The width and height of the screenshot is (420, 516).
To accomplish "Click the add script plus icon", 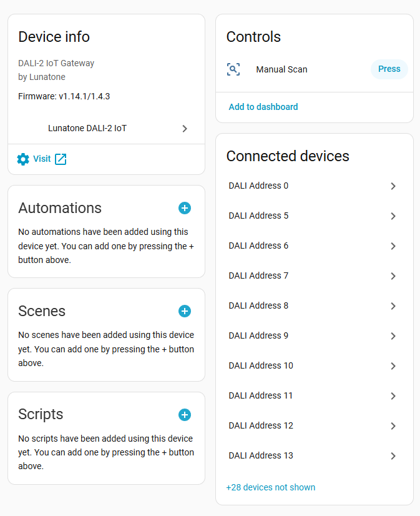I will tap(184, 415).
